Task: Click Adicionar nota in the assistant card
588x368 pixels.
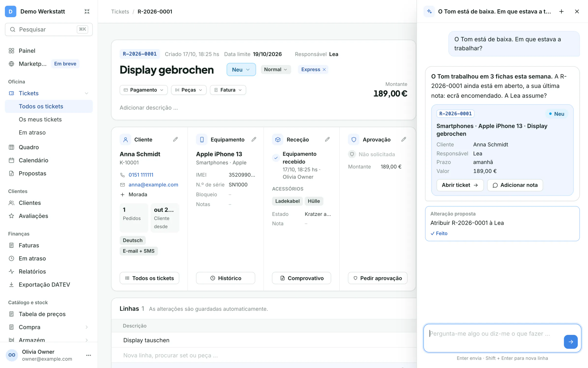Action: 515,185
